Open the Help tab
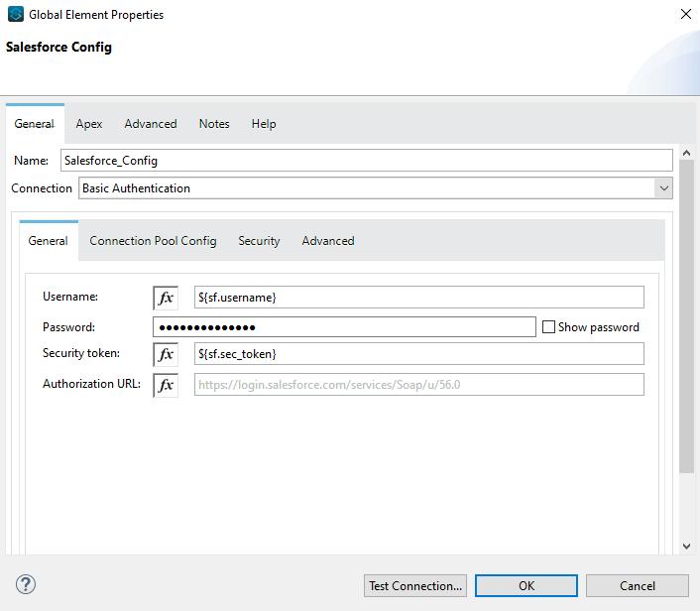 (x=264, y=124)
